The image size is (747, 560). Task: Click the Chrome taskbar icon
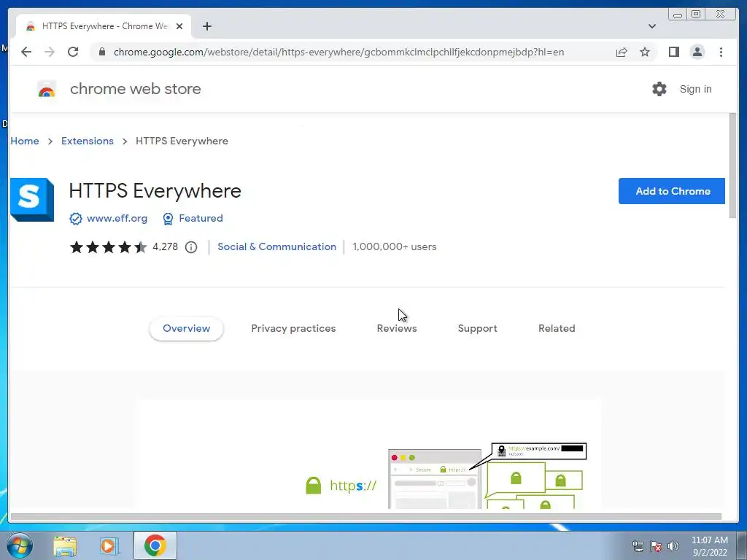tap(155, 545)
